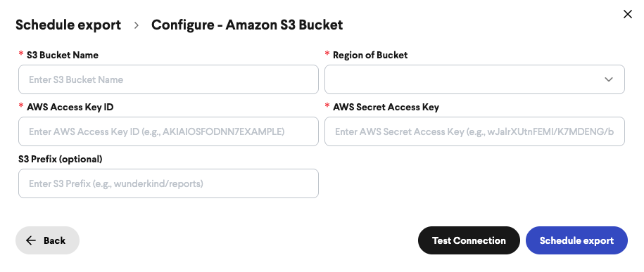The width and height of the screenshot is (644, 272).
Task: Focus the AWS Access Key ID field
Action: tap(168, 131)
